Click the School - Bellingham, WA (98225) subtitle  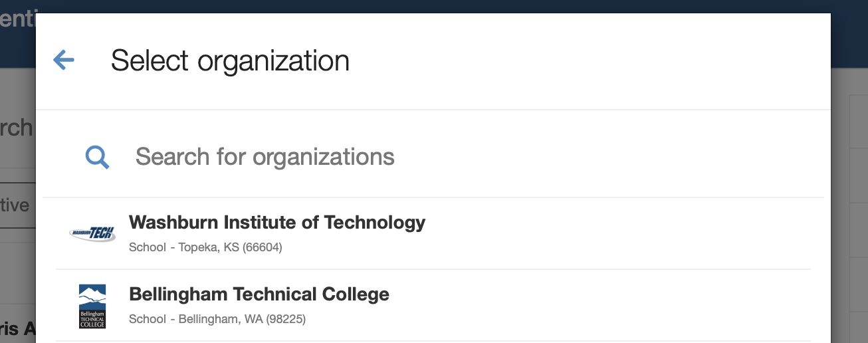click(217, 319)
